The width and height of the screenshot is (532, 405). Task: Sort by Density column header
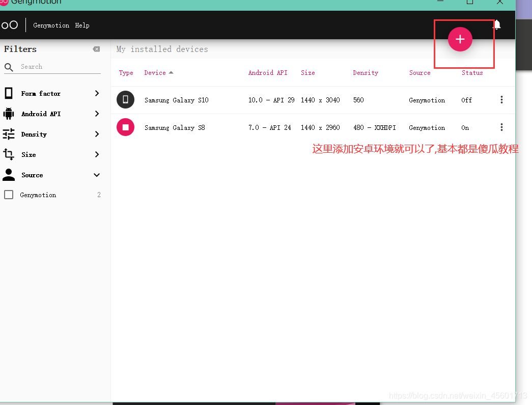(366, 73)
